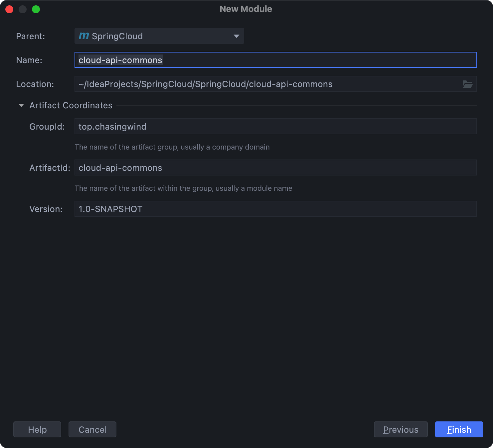The width and height of the screenshot is (493, 448).
Task: Click the green zoom window button
Action: (36, 9)
